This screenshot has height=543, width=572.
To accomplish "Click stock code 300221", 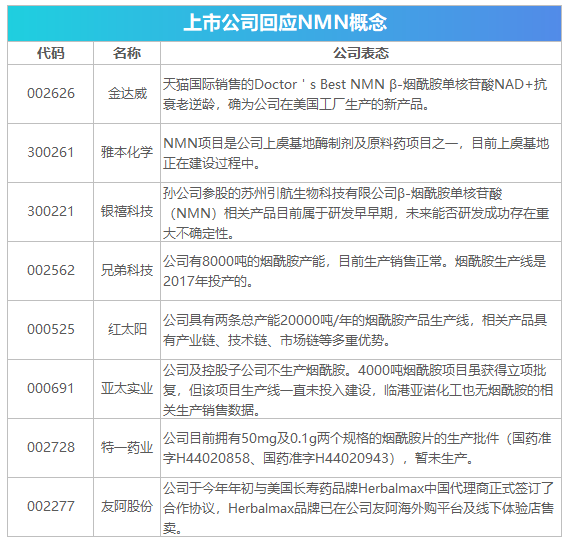I will tap(51, 212).
